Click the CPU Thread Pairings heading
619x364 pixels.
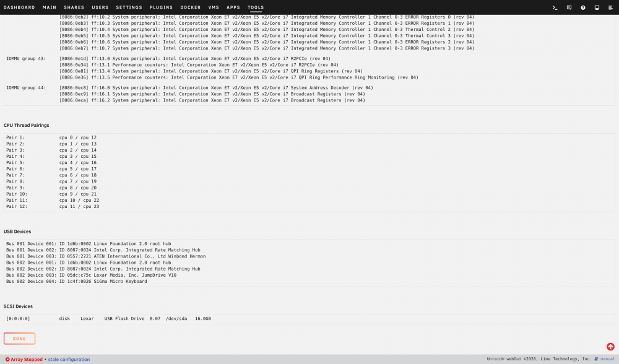(27, 125)
